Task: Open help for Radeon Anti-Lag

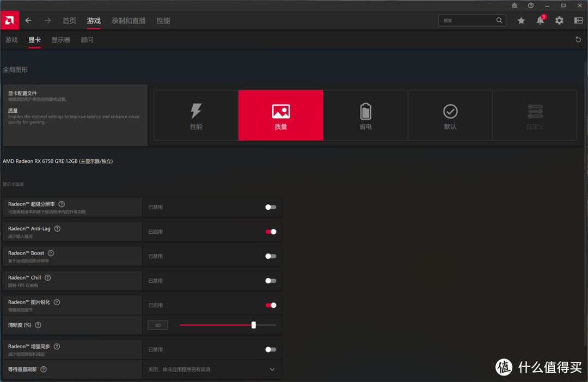Action: (57, 228)
